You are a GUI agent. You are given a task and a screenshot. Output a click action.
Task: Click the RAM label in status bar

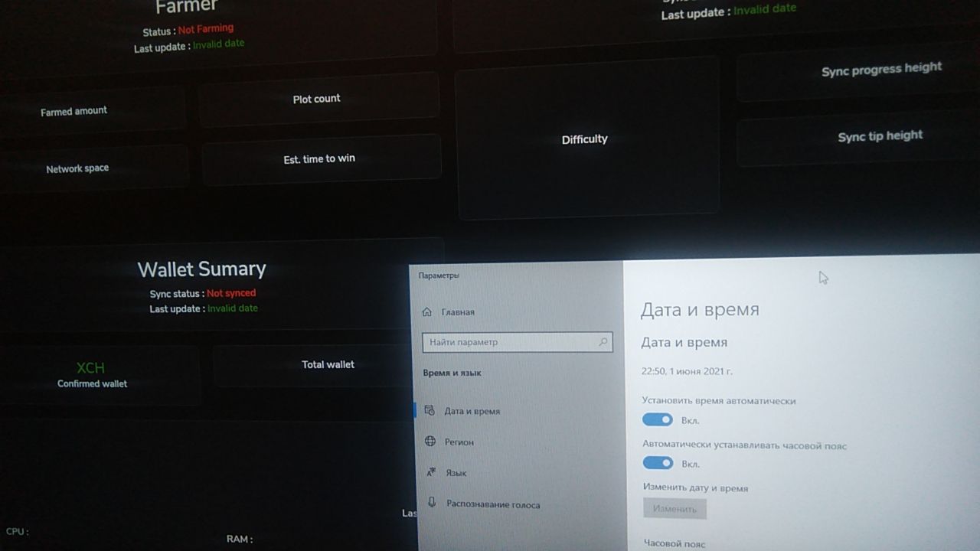coord(240,539)
